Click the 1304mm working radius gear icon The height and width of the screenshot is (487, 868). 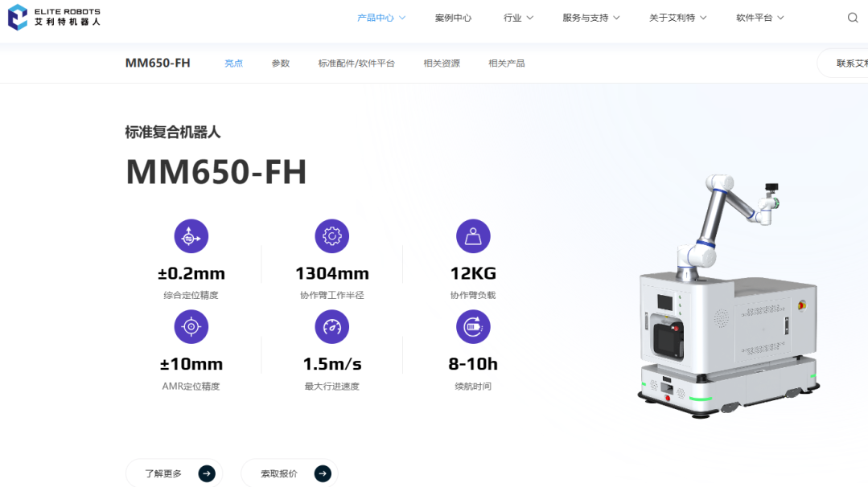[x=331, y=236]
